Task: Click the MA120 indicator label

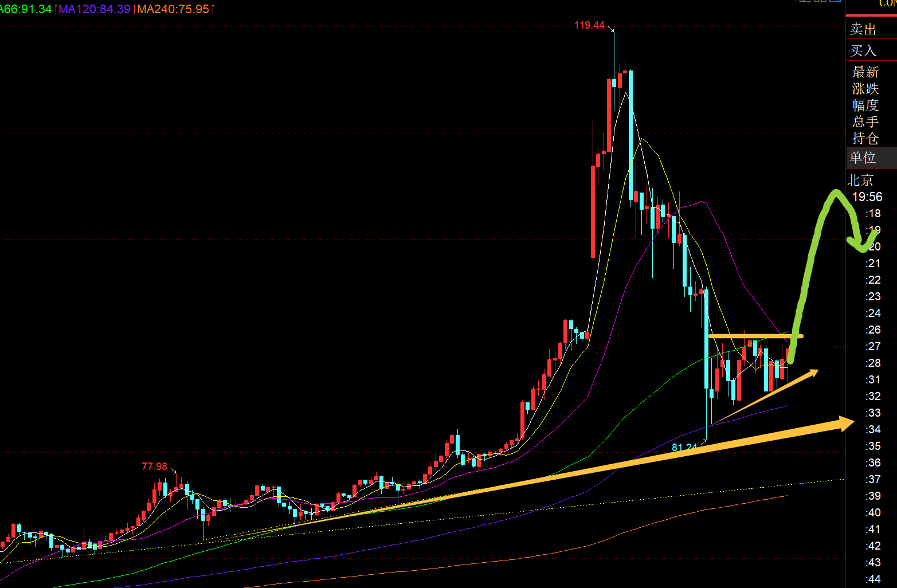Action: [95, 9]
